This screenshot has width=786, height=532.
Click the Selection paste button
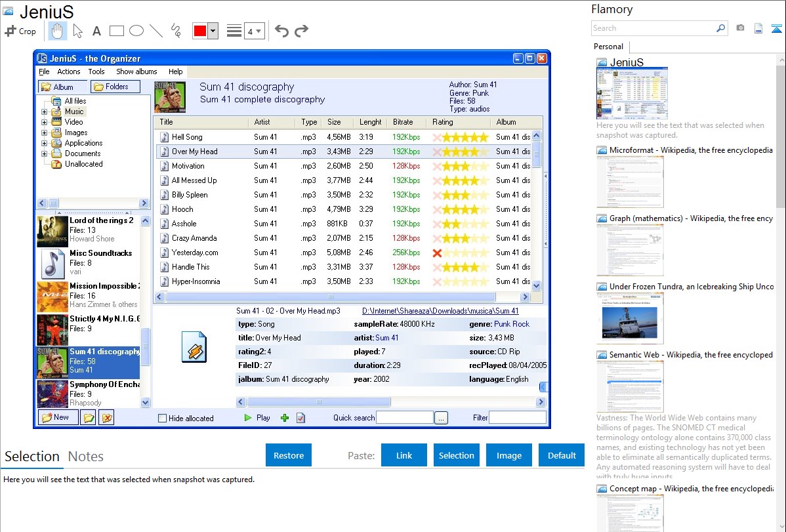(457, 455)
